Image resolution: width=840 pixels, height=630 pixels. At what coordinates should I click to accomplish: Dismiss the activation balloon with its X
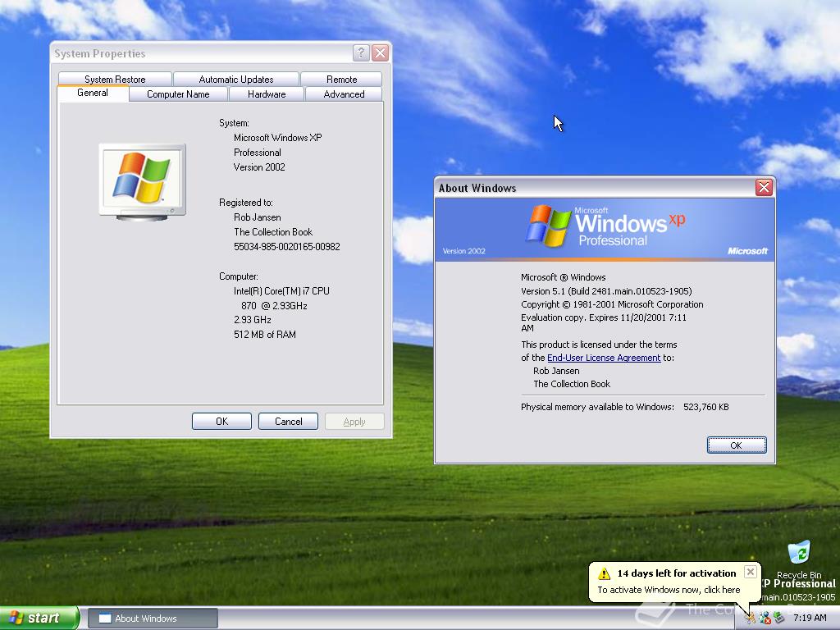(x=751, y=572)
